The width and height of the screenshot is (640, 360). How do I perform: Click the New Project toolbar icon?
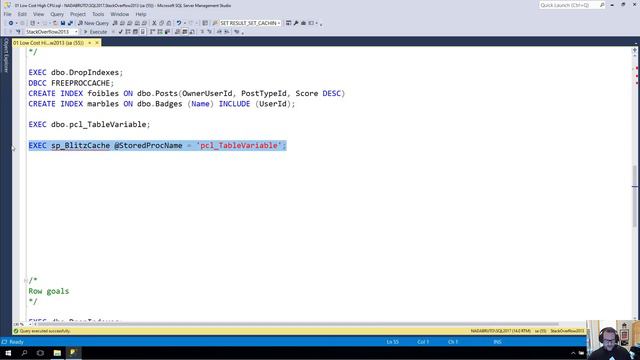point(33,23)
